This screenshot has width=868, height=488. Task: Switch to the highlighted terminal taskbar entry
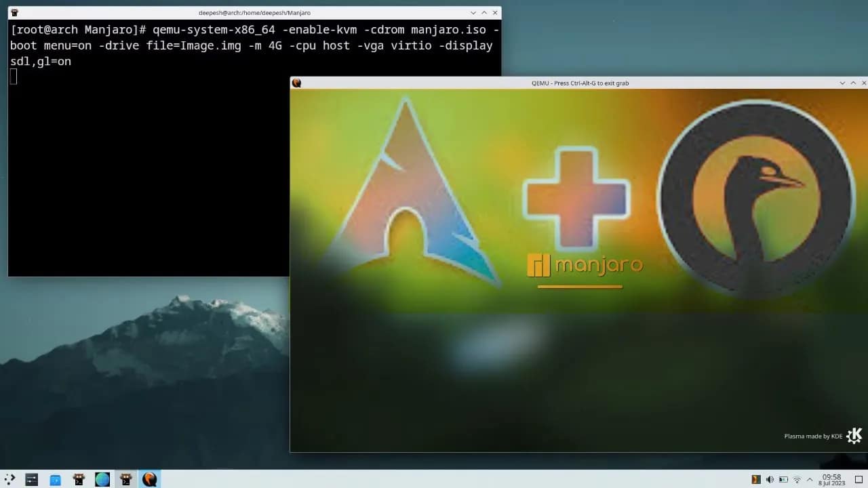[x=125, y=479]
